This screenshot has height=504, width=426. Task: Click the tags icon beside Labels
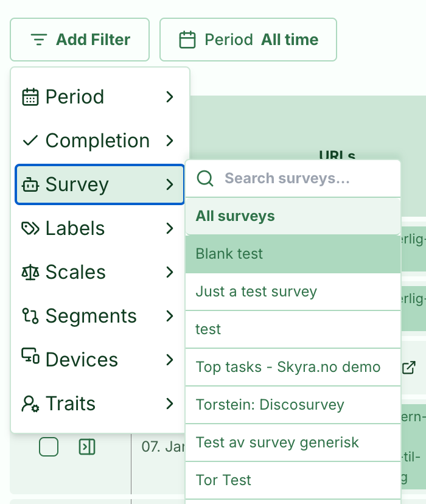tap(30, 228)
